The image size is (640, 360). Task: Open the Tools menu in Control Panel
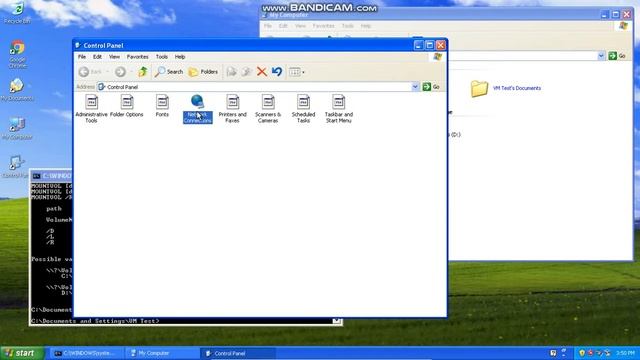[162, 57]
